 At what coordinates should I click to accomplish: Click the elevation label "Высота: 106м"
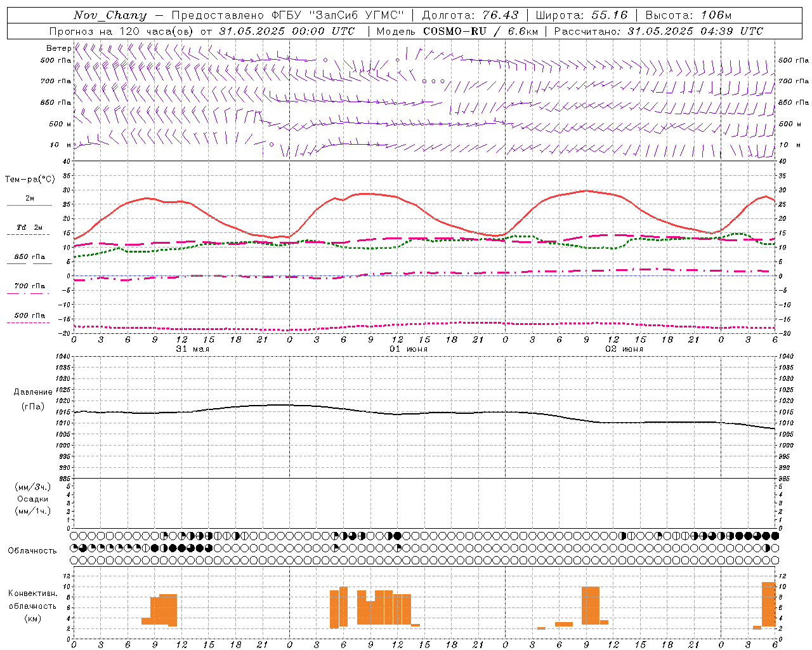[x=688, y=15]
